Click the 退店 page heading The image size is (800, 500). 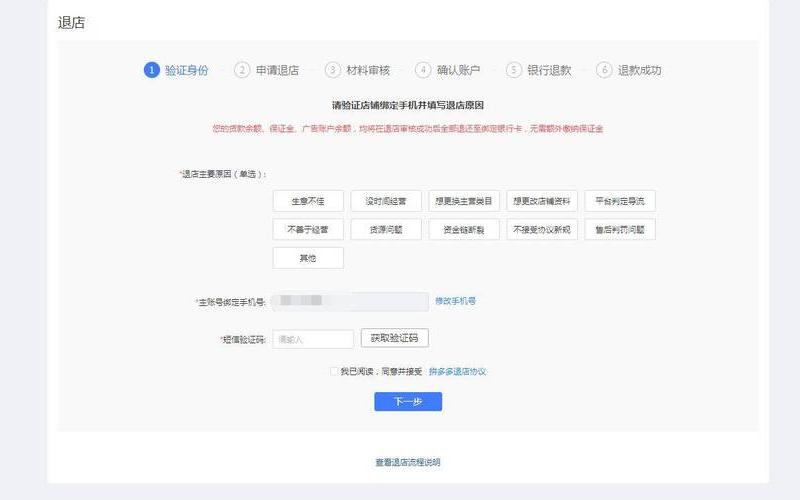[x=71, y=23]
